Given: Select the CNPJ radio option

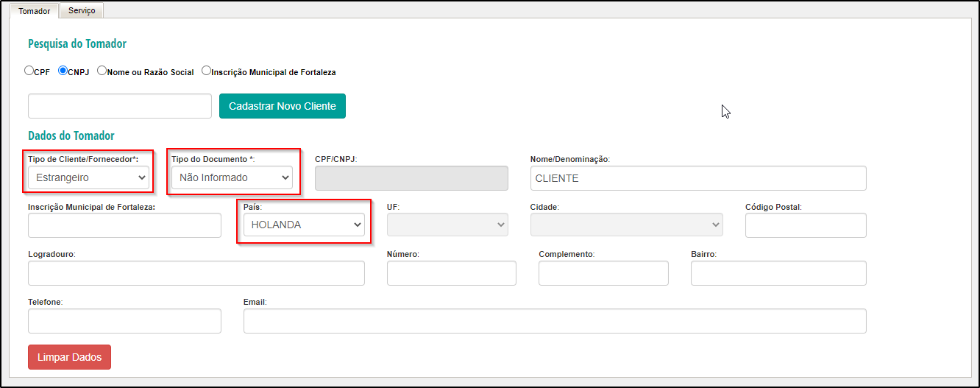Looking at the screenshot, I should [x=63, y=71].
